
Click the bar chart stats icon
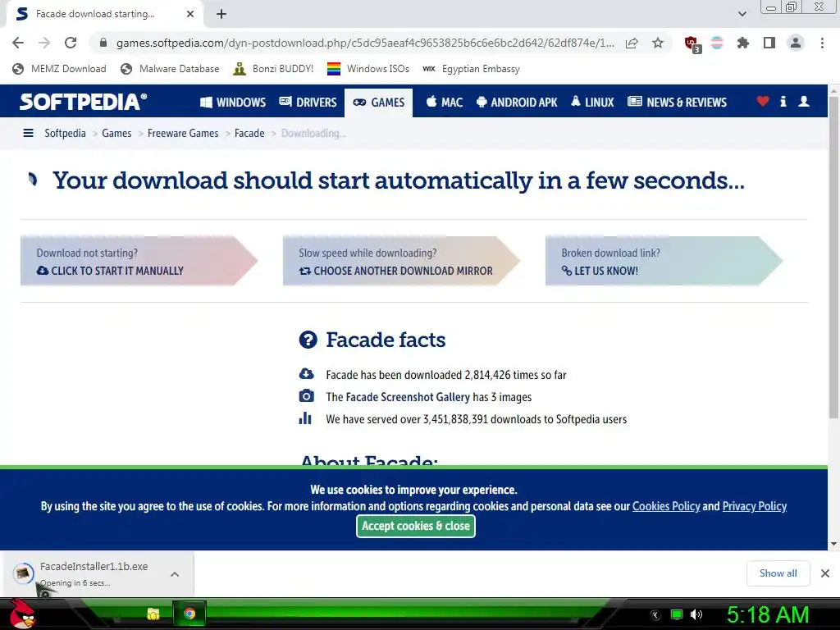(x=305, y=418)
